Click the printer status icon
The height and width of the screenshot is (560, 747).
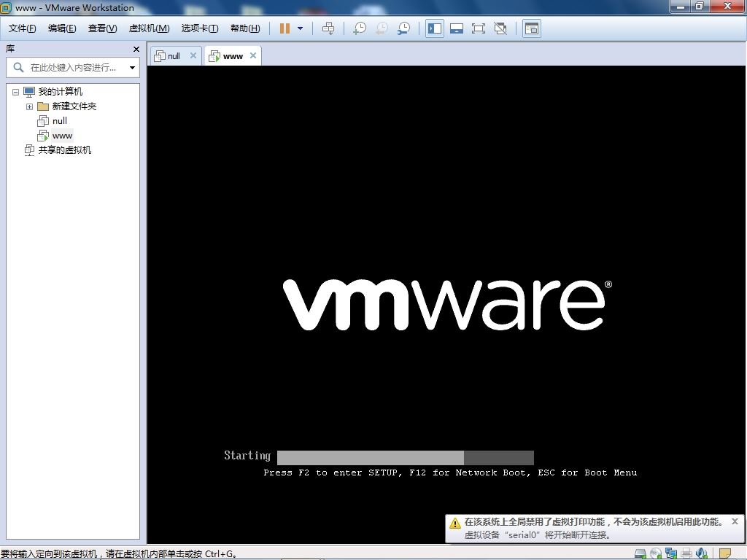tap(686, 554)
